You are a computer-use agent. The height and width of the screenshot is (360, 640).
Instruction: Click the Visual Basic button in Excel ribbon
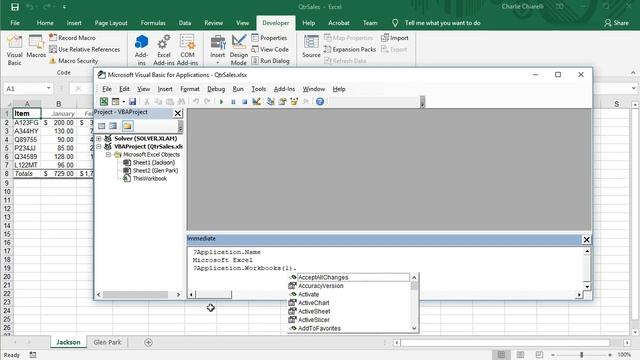tap(14, 50)
